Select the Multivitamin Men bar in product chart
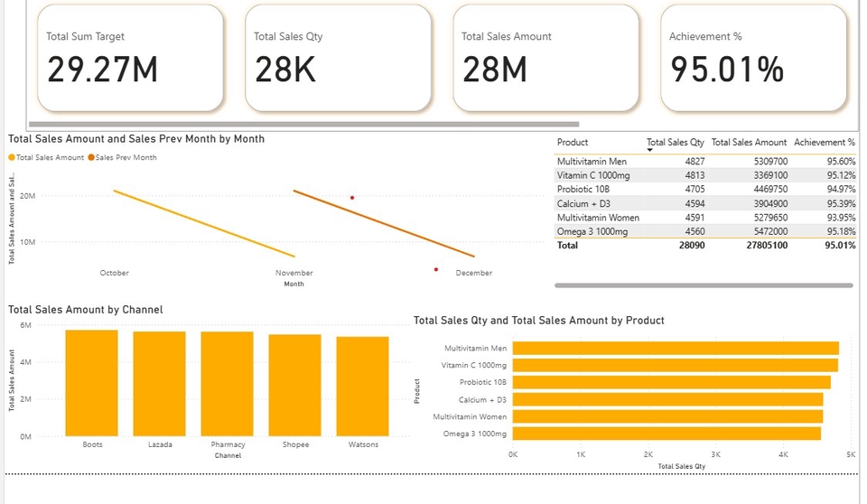The image size is (867, 504). [676, 349]
